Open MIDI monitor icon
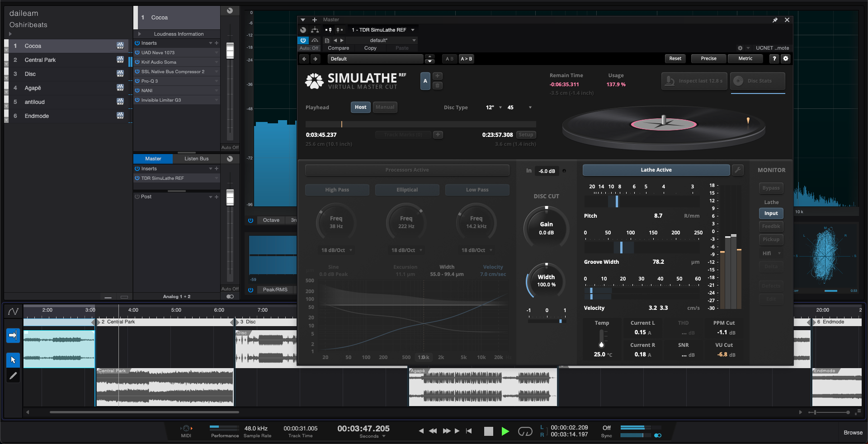The image size is (868, 444). click(x=186, y=429)
